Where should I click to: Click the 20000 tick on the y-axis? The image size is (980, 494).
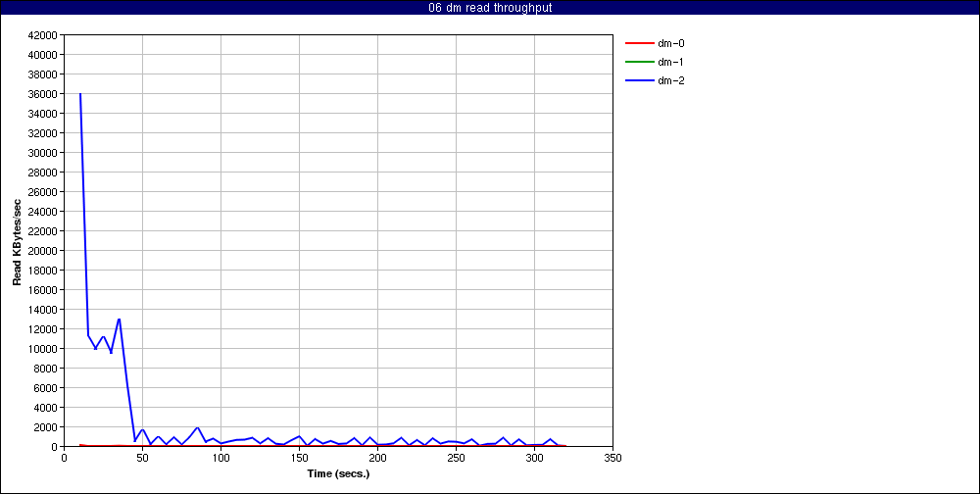(x=43, y=251)
